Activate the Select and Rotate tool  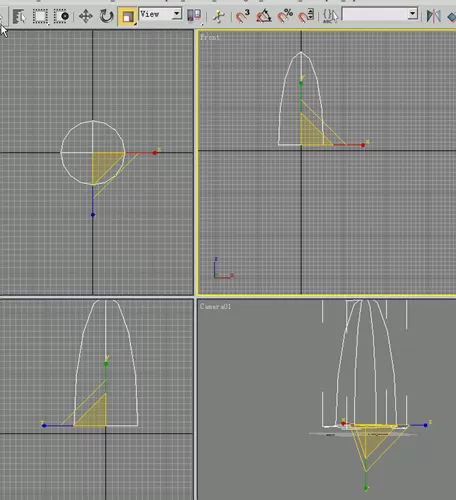107,16
